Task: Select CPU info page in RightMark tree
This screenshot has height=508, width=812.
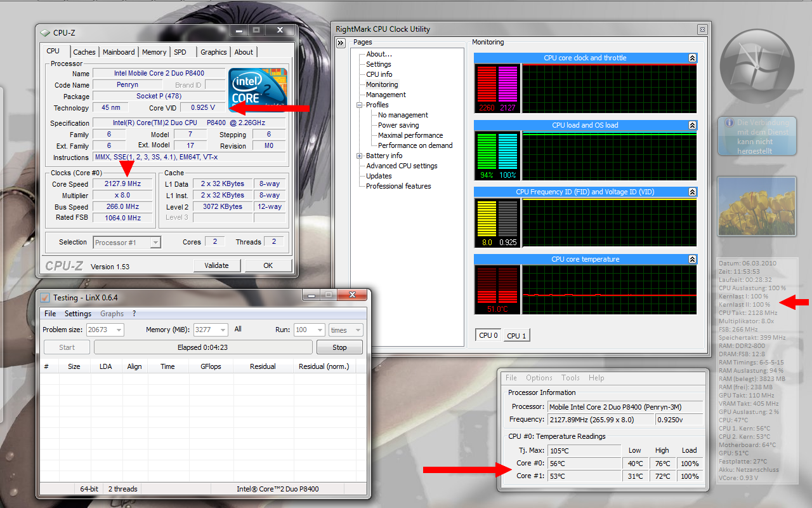Action: pos(379,74)
